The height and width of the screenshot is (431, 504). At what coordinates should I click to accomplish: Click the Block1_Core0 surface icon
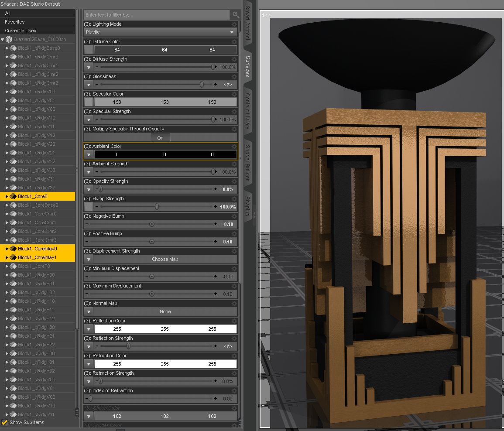tap(13, 196)
